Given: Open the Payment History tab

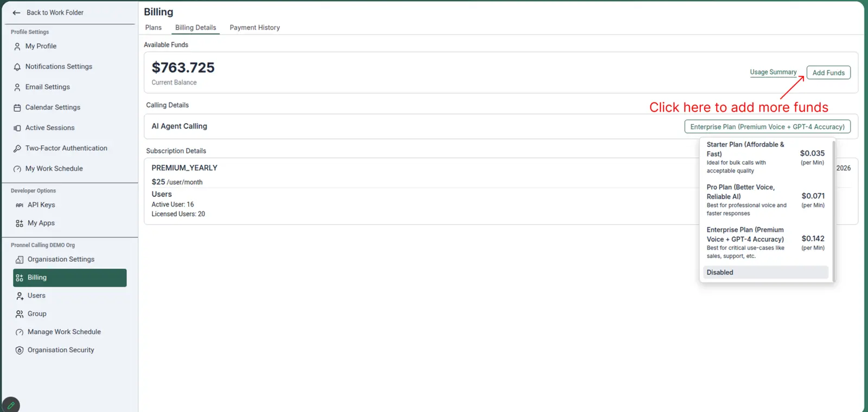Looking at the screenshot, I should click(x=254, y=28).
